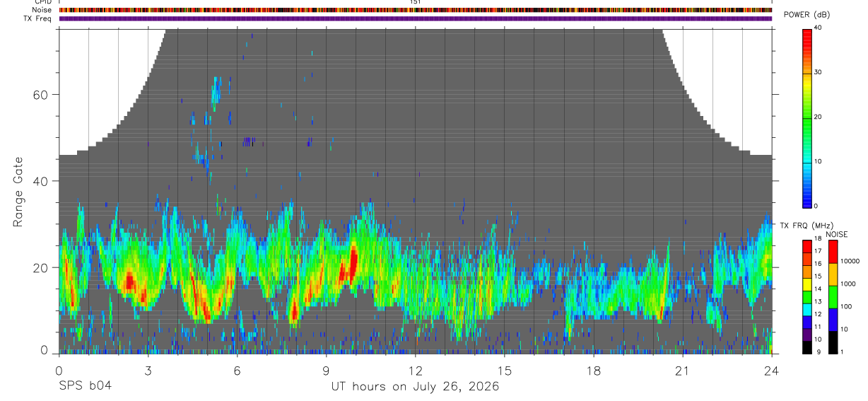This screenshot has width=868, height=401.
Task: Click the 100 green swatch in NOISE legend
Action: (833, 297)
